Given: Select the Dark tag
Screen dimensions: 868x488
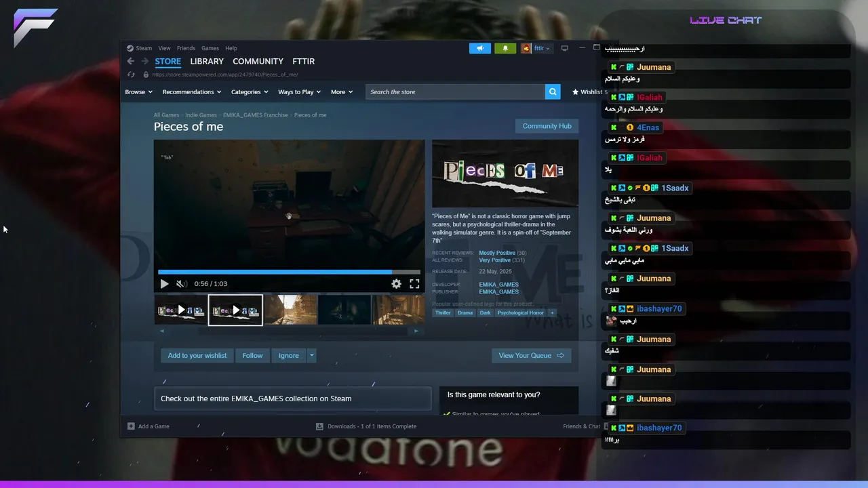Looking at the screenshot, I should [x=485, y=312].
